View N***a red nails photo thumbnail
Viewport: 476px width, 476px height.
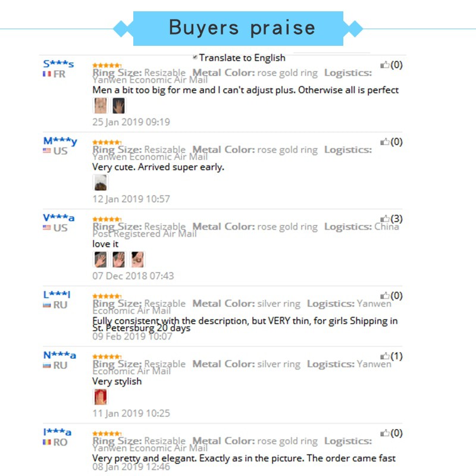coord(100,397)
